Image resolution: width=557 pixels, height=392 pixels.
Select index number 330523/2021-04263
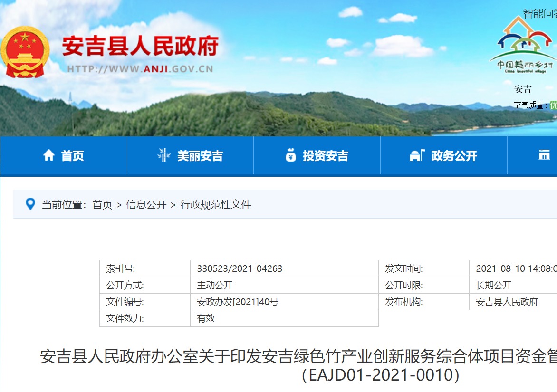tap(240, 268)
